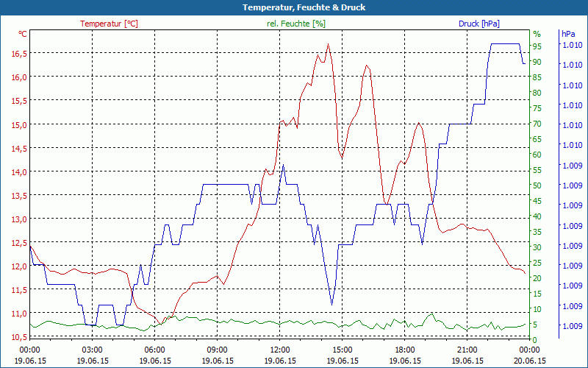Click "20" on the green humidity axis
Screen dimensions: 588x368
click(537, 278)
